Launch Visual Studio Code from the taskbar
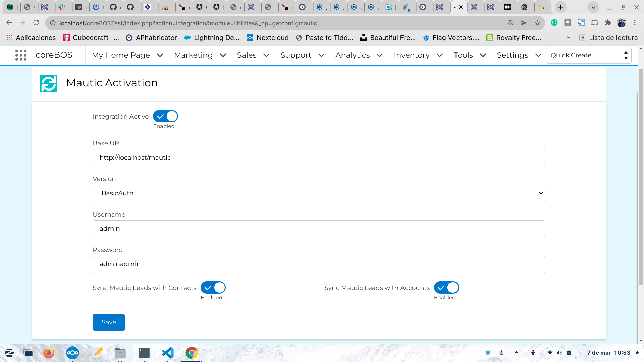Screen dimensions: 644x362 tap(168, 353)
